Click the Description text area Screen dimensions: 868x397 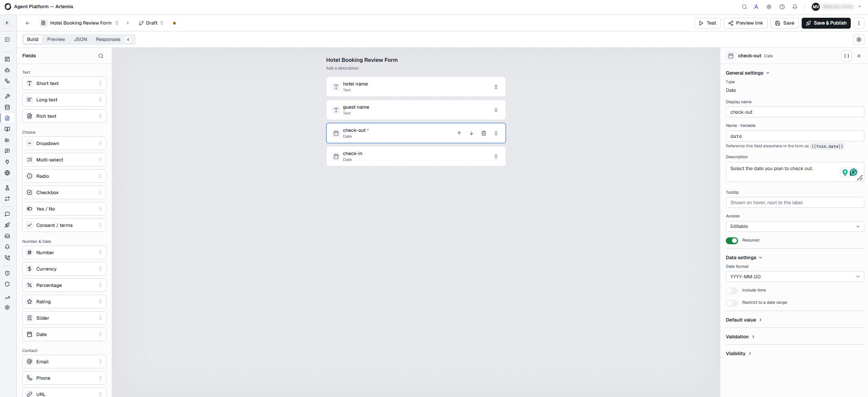tap(795, 172)
